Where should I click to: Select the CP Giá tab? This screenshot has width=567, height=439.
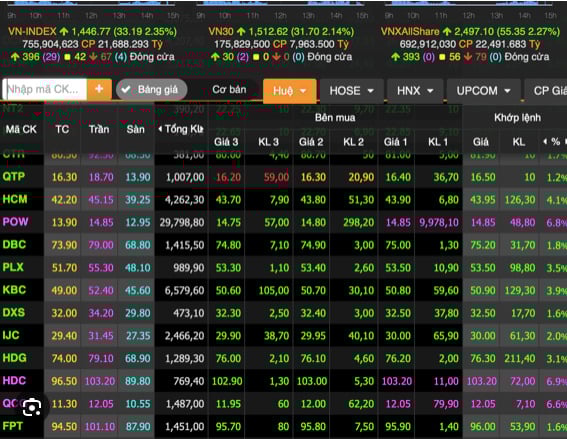click(x=548, y=90)
